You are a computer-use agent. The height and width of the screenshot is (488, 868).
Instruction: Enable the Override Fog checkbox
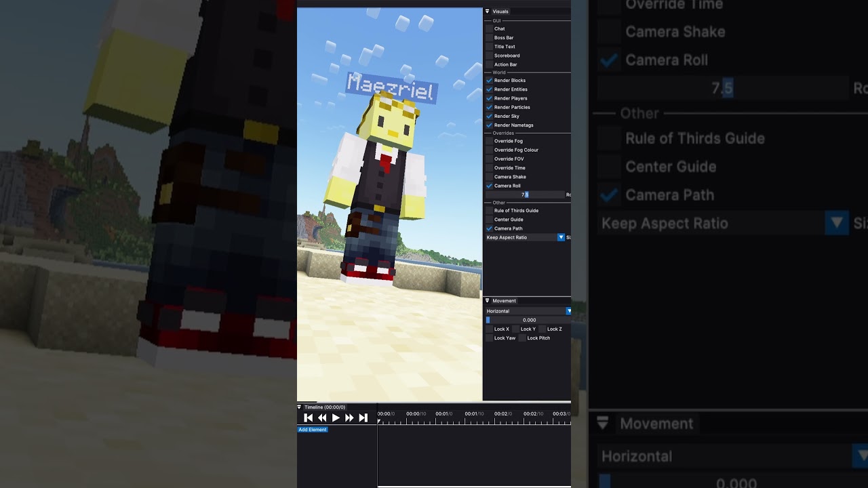coord(489,141)
